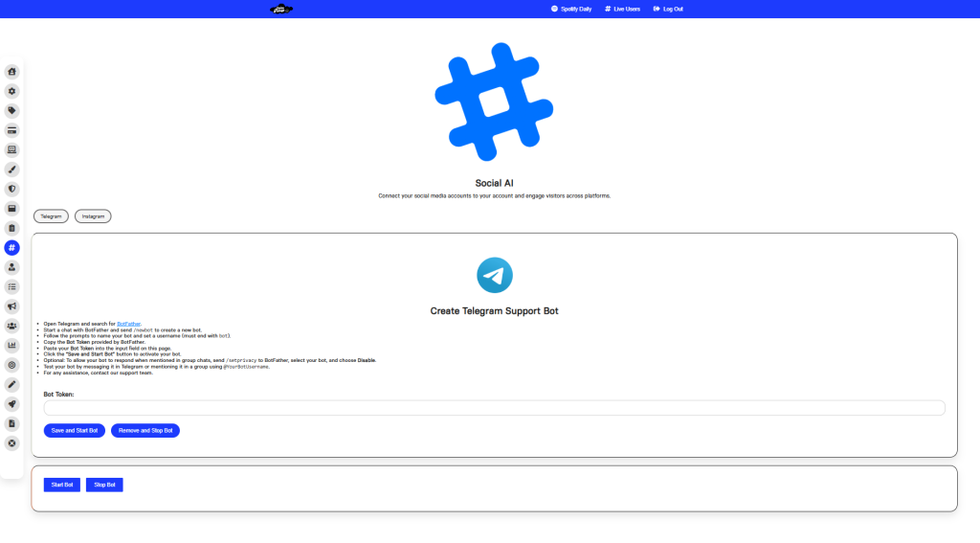Click 'For any assistance, contact our support team' line
The height and width of the screenshot is (543, 980).
pos(99,373)
